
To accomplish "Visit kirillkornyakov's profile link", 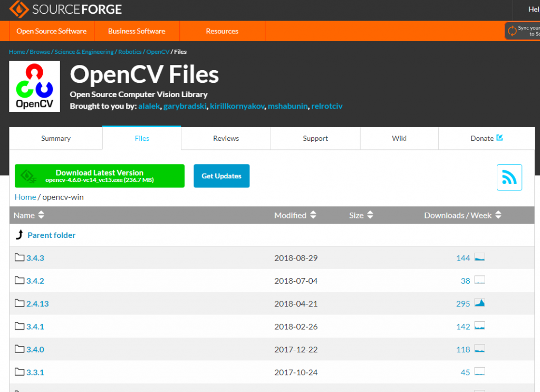I will click(237, 106).
